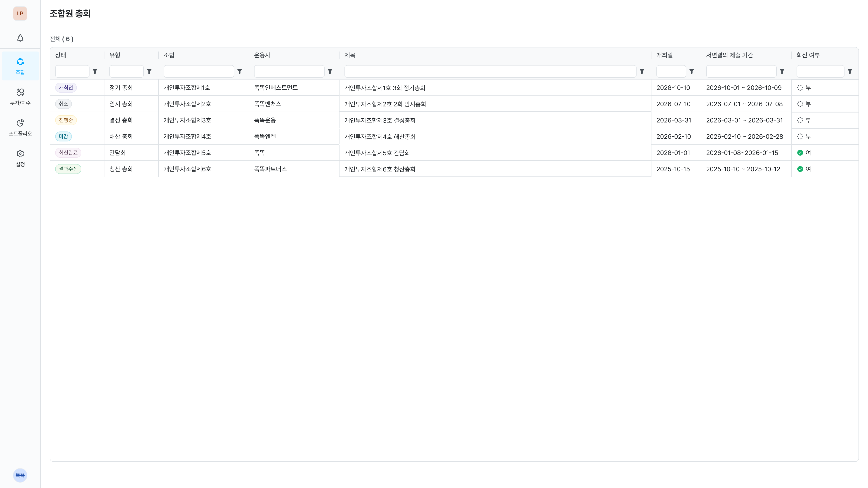Open filter menu for 회신 여부 column

(850, 71)
